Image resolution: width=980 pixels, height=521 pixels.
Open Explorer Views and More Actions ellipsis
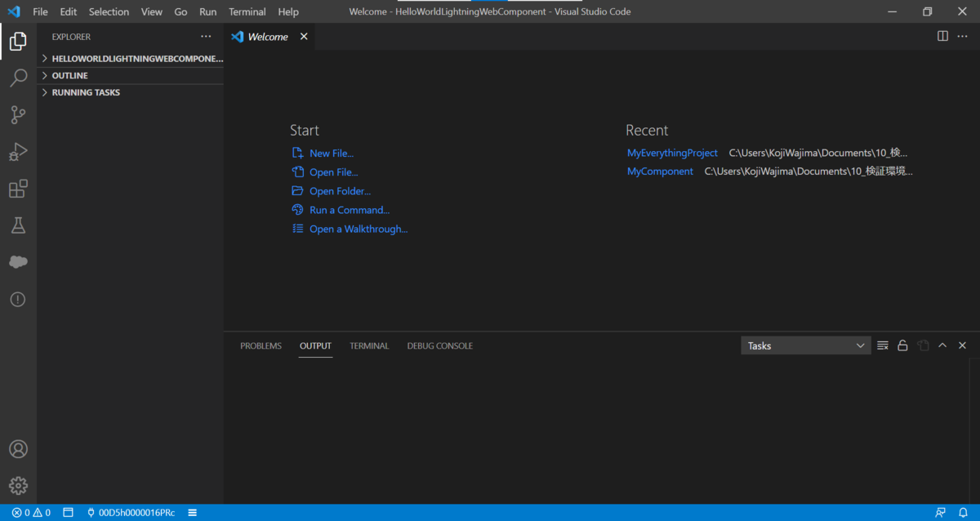(x=206, y=37)
